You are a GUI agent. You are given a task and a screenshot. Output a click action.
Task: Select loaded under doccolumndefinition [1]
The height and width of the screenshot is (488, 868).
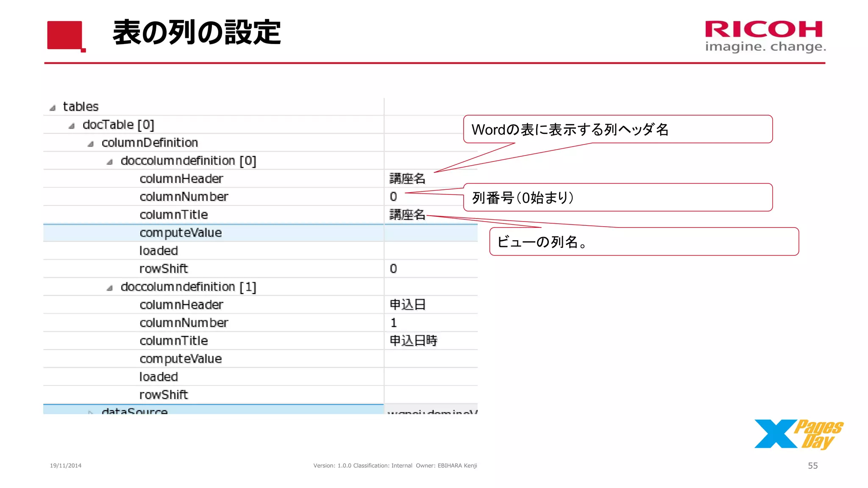(x=159, y=377)
